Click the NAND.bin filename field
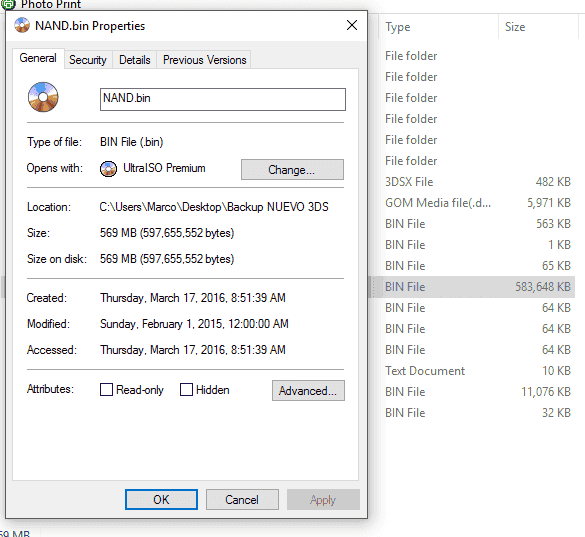The image size is (585, 537). [x=223, y=99]
